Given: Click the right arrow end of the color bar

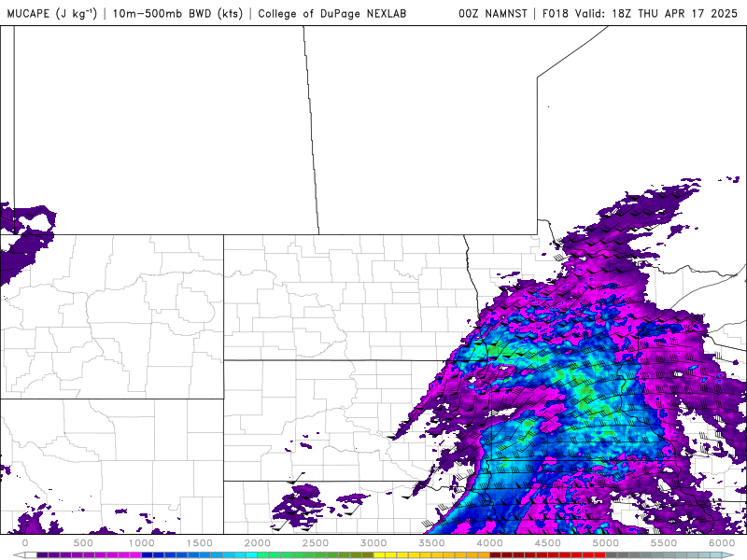Looking at the screenshot, I should coord(728,554).
